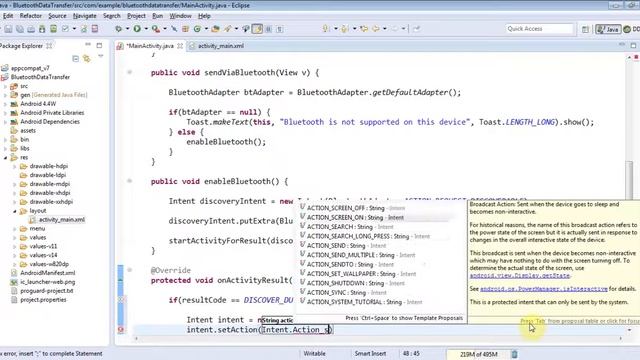The width and height of the screenshot is (640, 360).
Task: Click the Back navigation arrow icon
Action: tap(376, 29)
